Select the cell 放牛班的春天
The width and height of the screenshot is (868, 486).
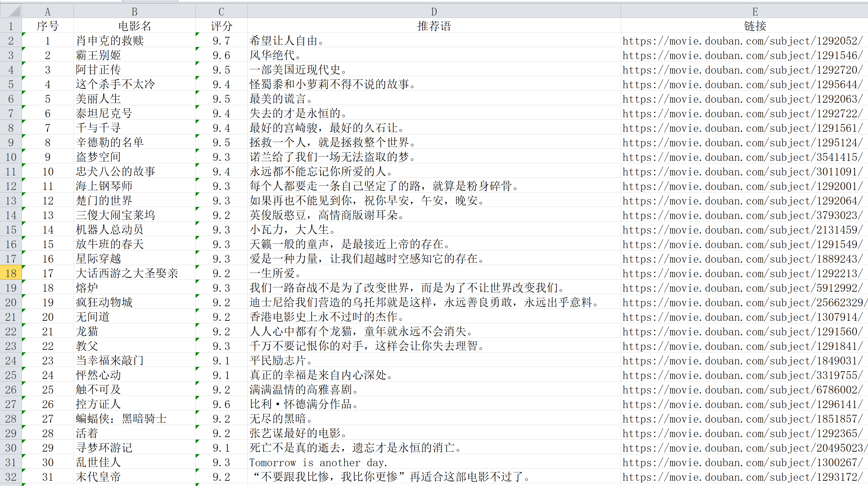click(134, 244)
